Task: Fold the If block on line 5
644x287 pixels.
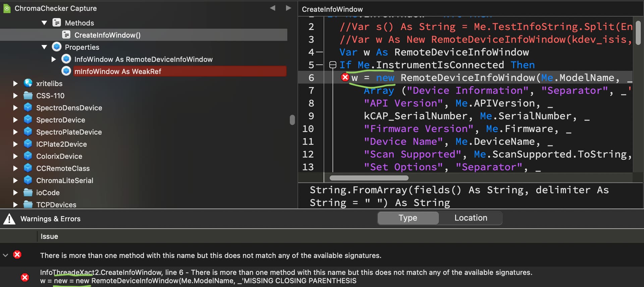Action: tap(333, 65)
